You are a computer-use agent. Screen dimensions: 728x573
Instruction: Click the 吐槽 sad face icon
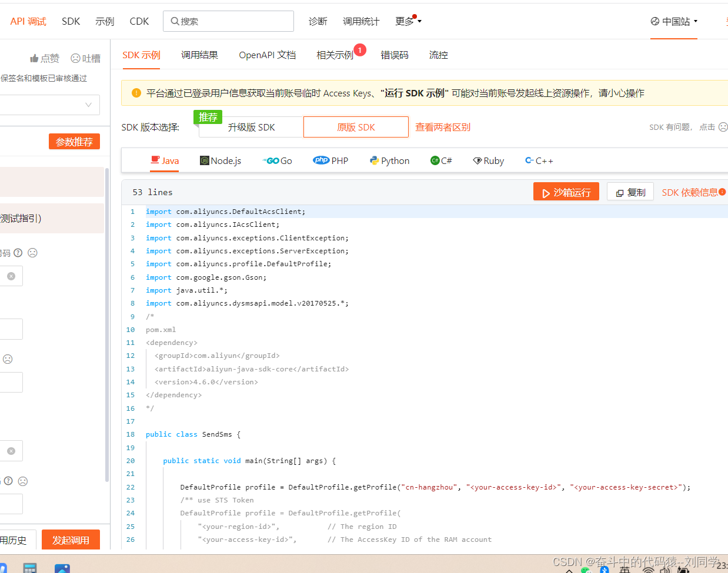[75, 58]
